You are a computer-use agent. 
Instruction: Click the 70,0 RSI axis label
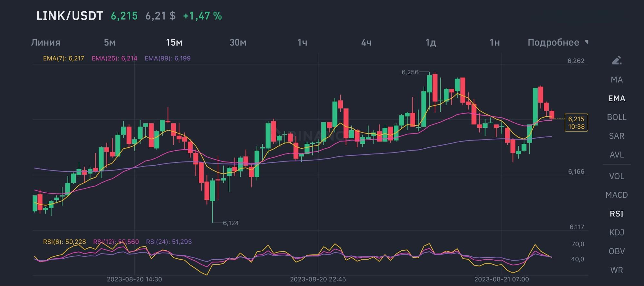click(578, 244)
